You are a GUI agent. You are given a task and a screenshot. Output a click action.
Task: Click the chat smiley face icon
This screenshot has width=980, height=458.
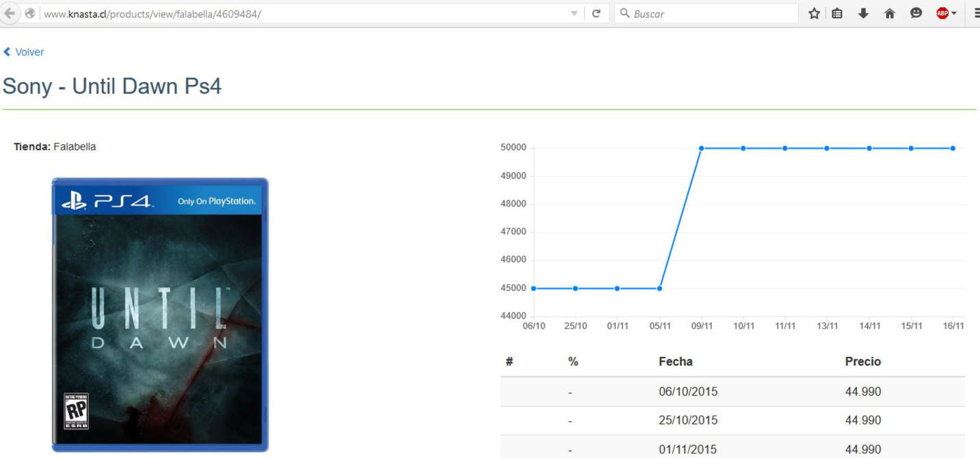point(916,14)
